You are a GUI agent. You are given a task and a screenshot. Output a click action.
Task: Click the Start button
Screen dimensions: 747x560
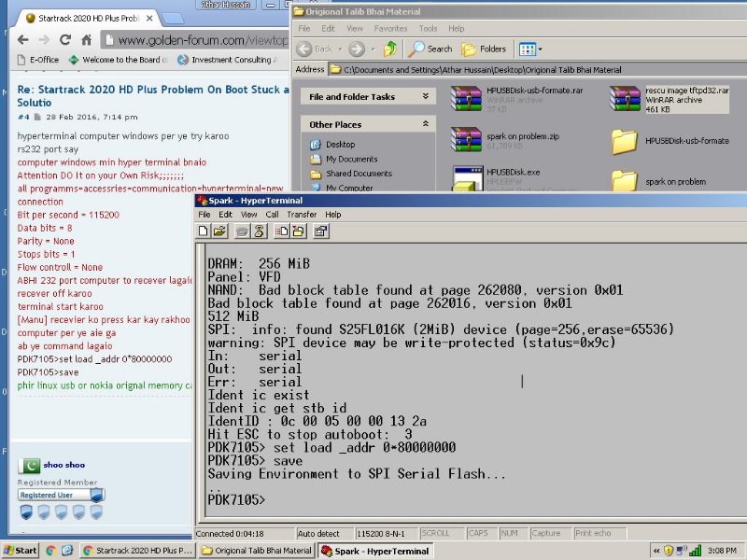point(20,551)
